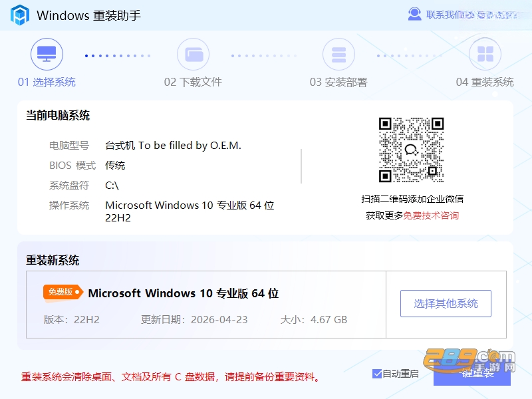Screen dimensions: 532x399
Task: Click the blue 一键重装 button
Action: 472,373
